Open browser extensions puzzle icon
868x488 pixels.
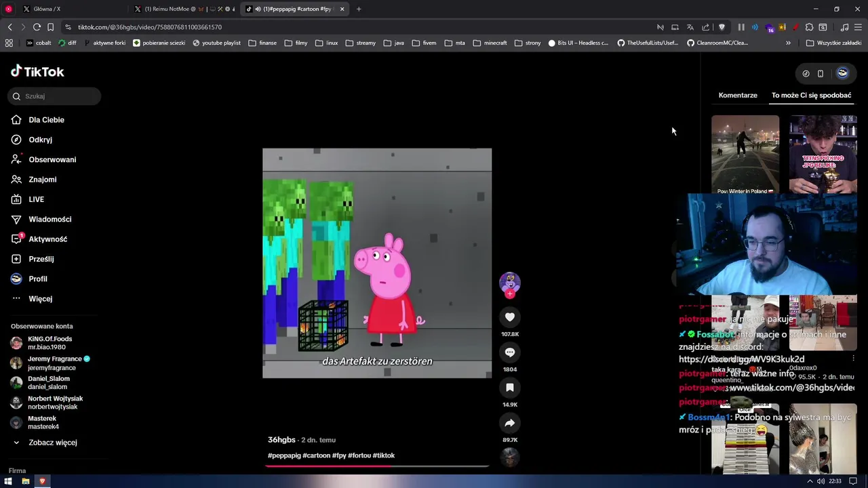point(809,27)
